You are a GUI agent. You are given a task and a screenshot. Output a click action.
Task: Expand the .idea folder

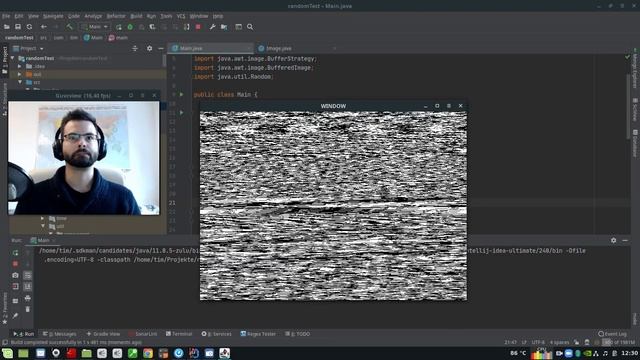point(20,66)
